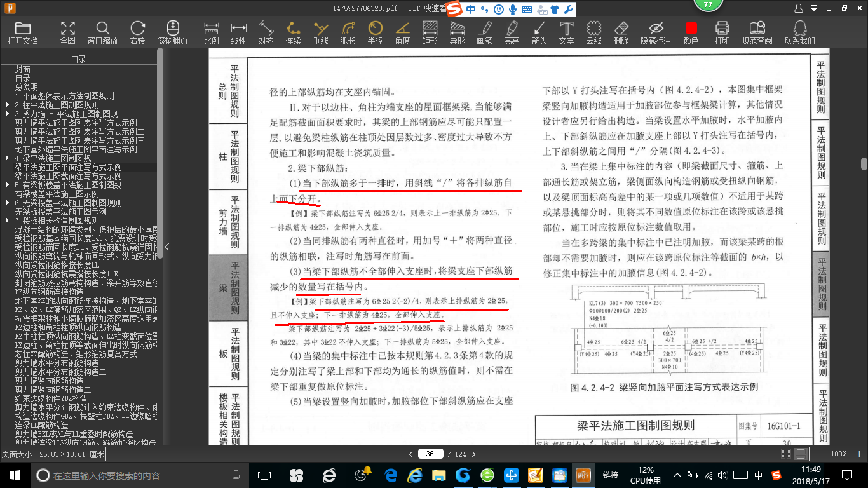
Task: Toggle 隐藏标注 hide annotations
Action: [656, 32]
